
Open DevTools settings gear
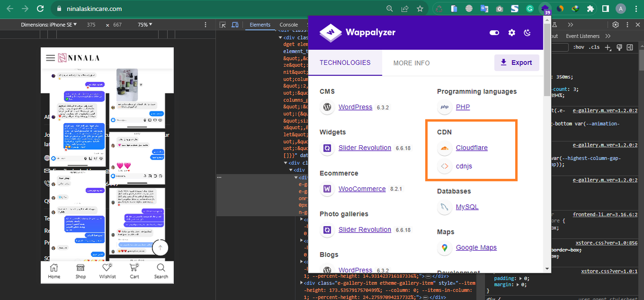coord(615,25)
